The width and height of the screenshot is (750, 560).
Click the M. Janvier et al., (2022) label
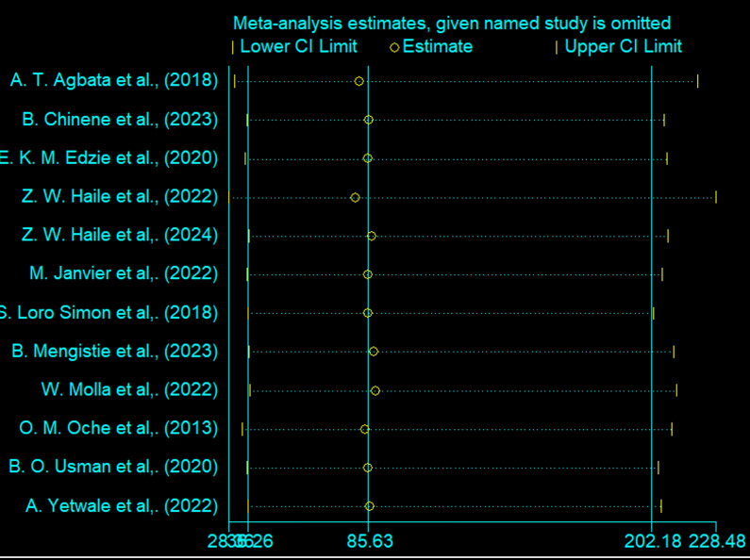[x=124, y=274]
